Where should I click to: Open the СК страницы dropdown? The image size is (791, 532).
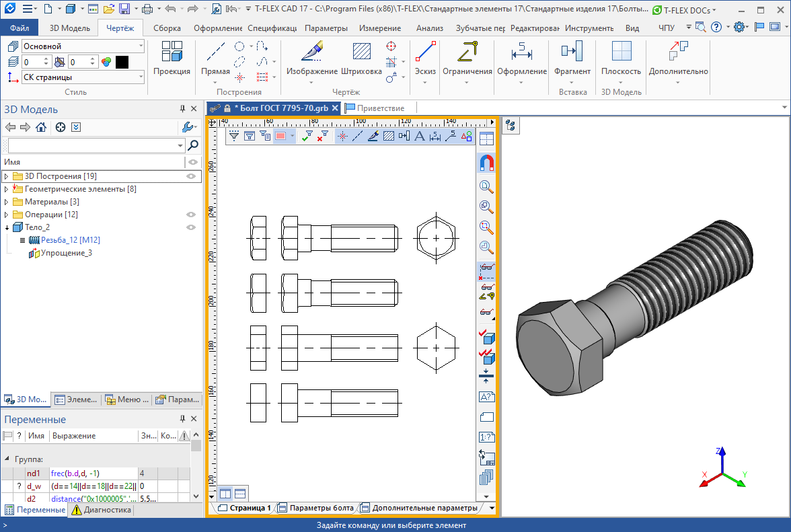pos(83,77)
